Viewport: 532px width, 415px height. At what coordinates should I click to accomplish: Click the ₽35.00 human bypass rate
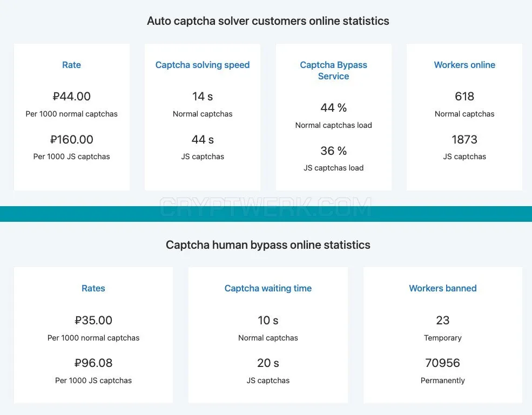93,320
